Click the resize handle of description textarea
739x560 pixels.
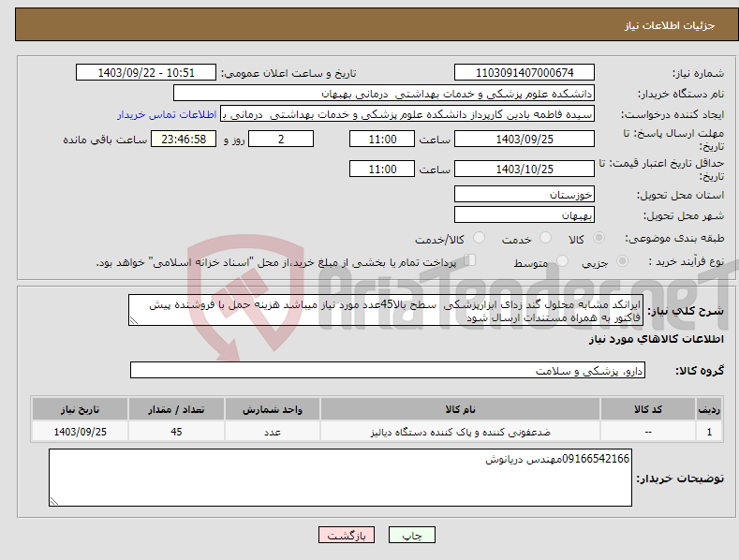coord(134,320)
